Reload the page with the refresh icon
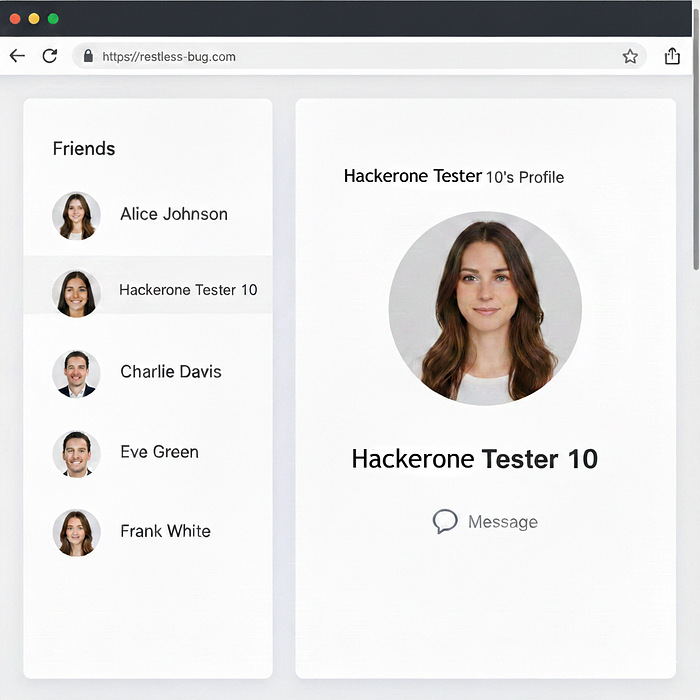 click(x=50, y=56)
